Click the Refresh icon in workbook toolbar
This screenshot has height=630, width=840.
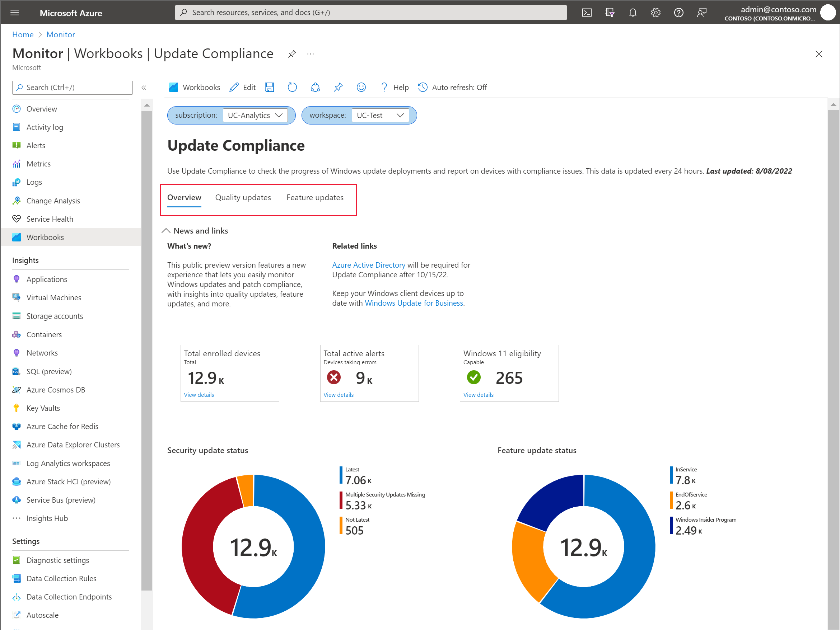tap(292, 87)
